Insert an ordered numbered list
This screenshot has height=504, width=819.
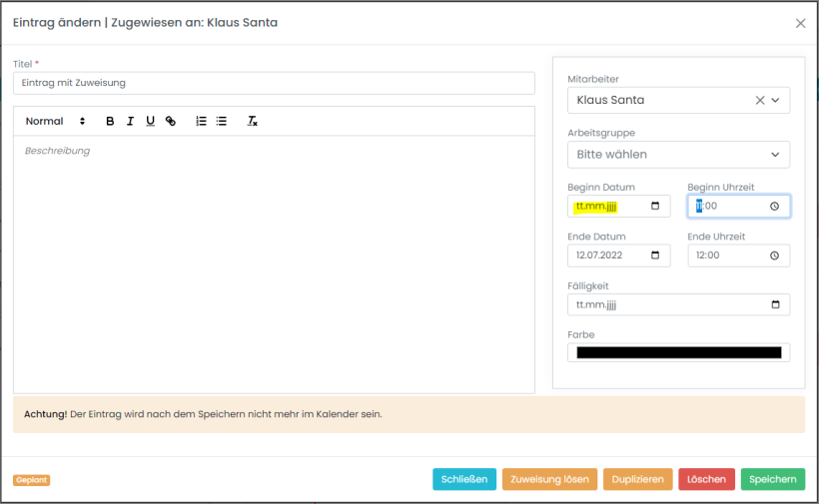(201, 122)
